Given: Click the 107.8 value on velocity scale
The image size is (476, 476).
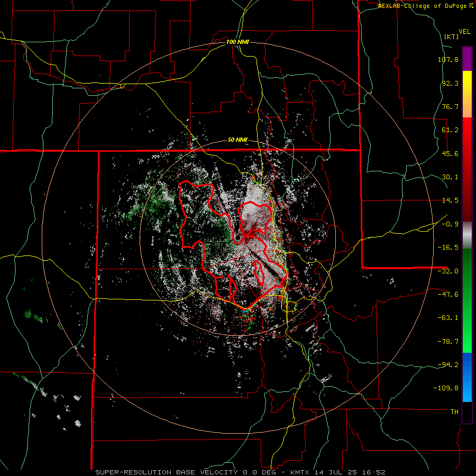Looking at the screenshot, I should tap(448, 59).
